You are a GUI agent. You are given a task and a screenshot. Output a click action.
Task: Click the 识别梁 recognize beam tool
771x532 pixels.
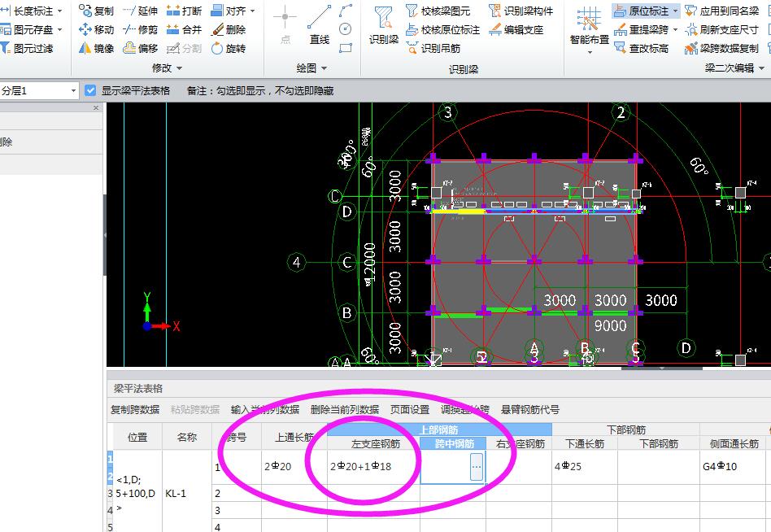(x=384, y=24)
